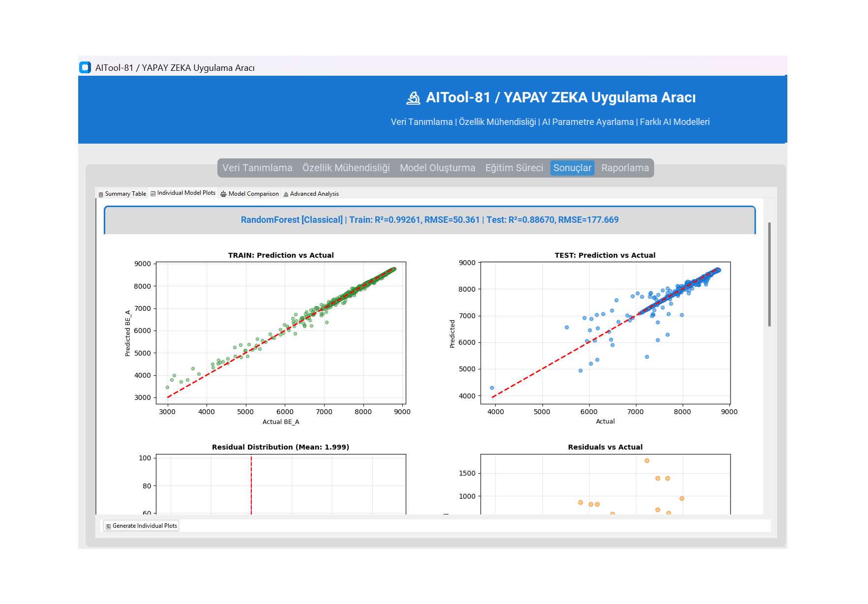Go to the Model Oluşturma tab

point(438,168)
